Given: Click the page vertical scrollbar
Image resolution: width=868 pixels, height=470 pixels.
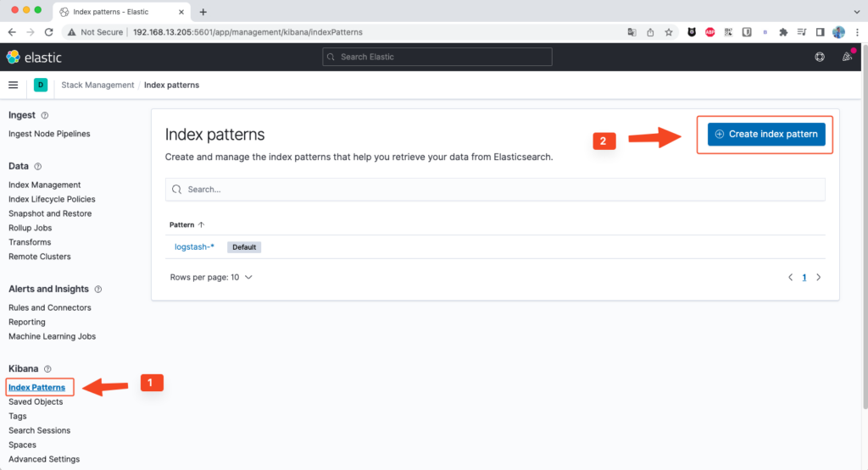Looking at the screenshot, I should [864, 227].
